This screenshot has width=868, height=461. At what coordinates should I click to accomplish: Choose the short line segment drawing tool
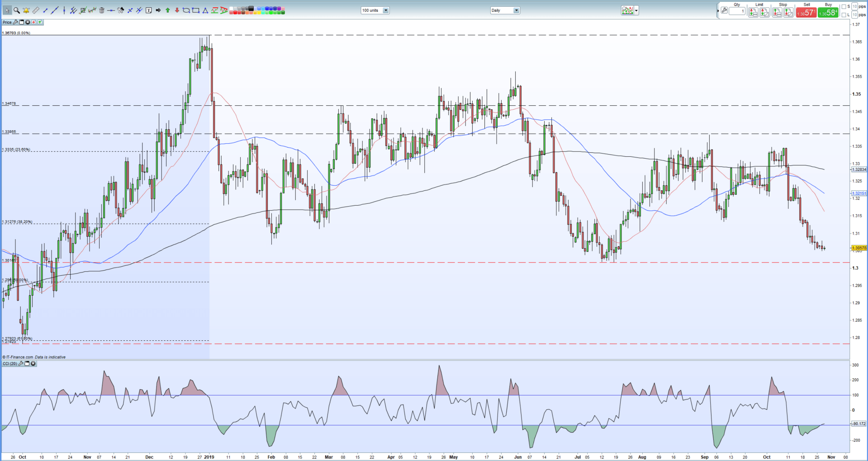(x=45, y=10)
